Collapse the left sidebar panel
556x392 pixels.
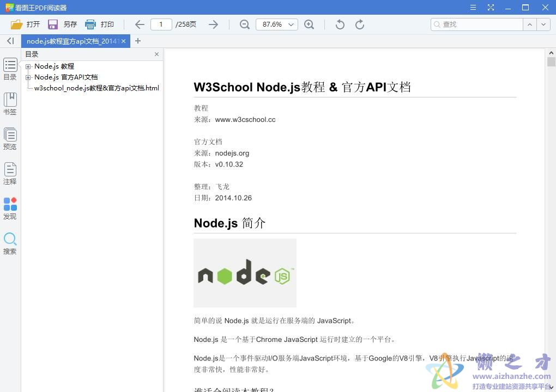click(10, 41)
